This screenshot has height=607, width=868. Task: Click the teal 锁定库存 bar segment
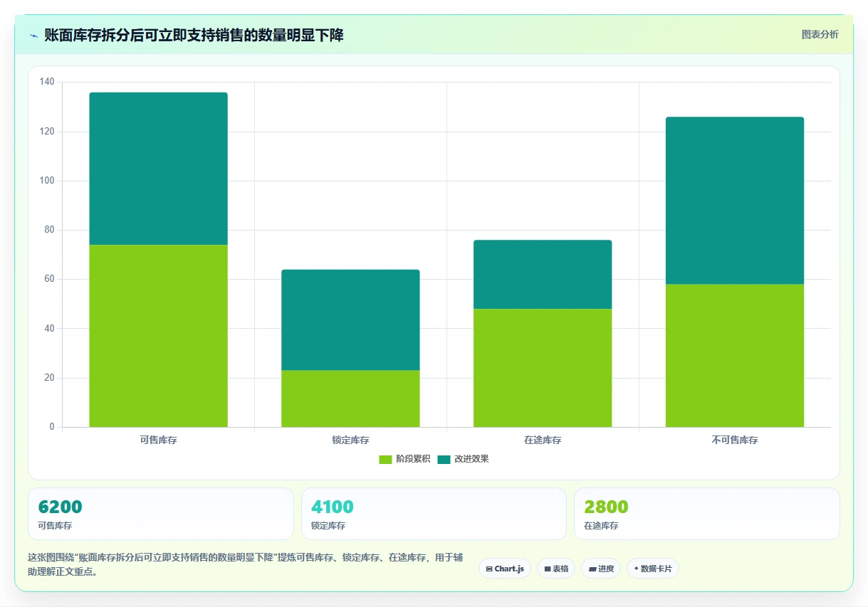pyautogui.click(x=350, y=320)
